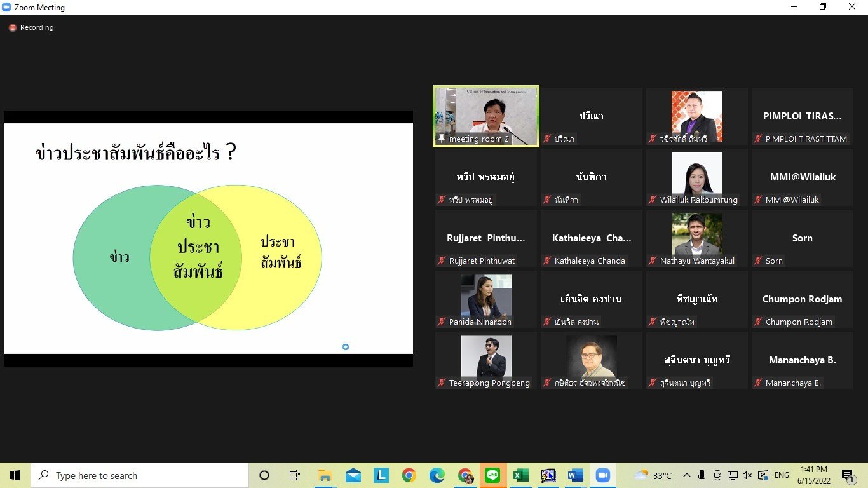Click the Recording indicator
868x488 pixels.
(31, 28)
